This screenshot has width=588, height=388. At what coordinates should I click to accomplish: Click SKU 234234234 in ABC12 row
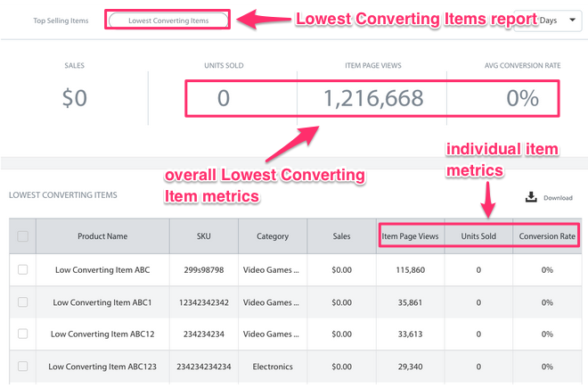coord(204,334)
